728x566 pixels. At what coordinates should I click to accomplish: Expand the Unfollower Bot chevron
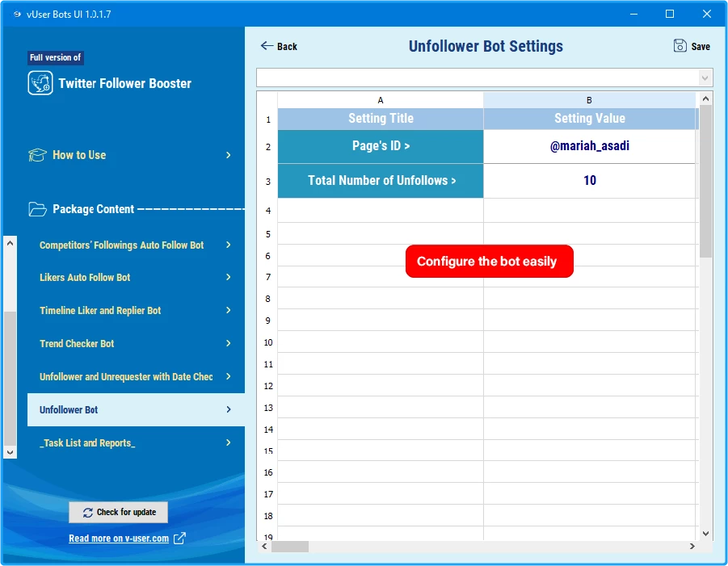coord(229,409)
